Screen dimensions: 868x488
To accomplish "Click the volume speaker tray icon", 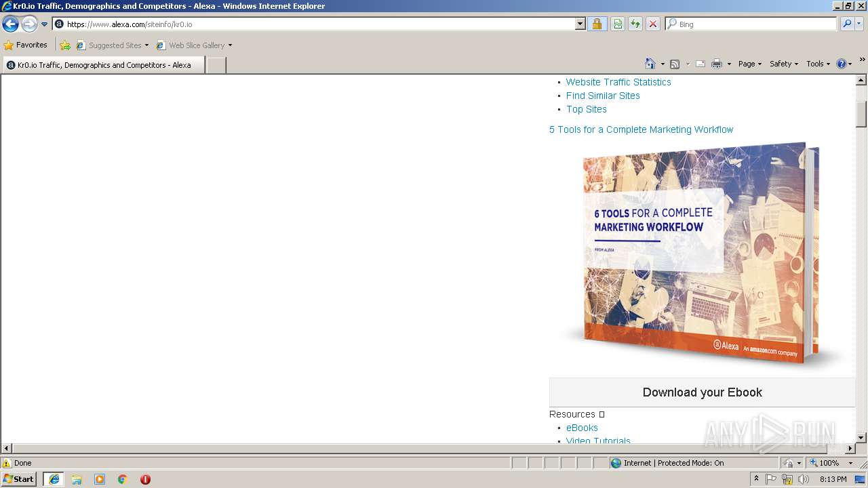I will (x=803, y=479).
